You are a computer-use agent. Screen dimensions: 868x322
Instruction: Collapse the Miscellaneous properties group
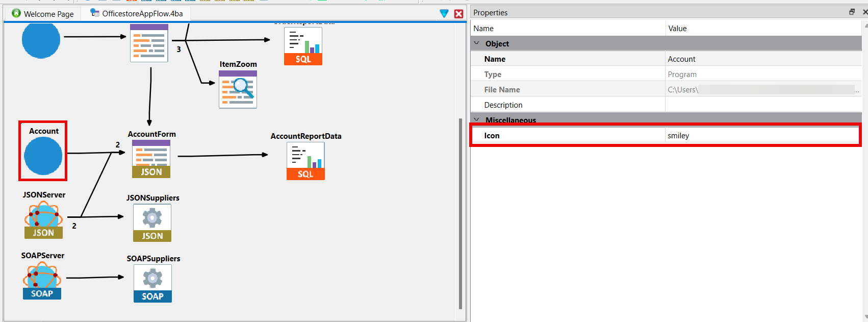click(x=476, y=120)
